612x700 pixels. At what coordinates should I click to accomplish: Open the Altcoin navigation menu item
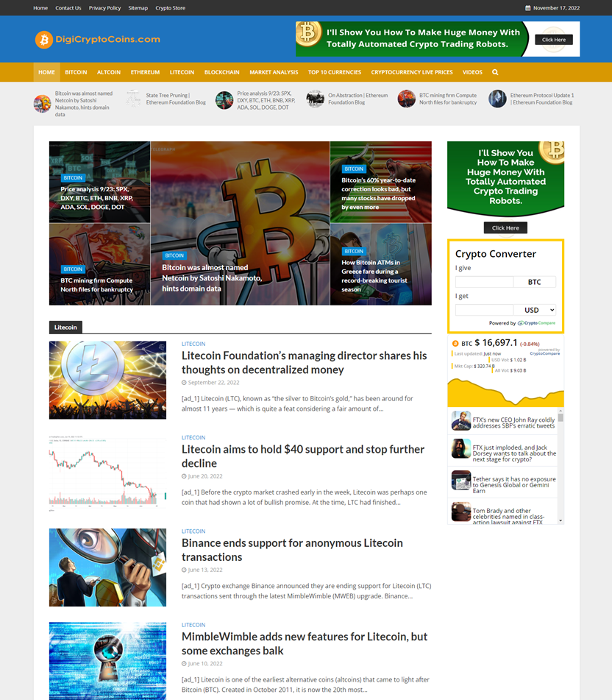coord(109,72)
